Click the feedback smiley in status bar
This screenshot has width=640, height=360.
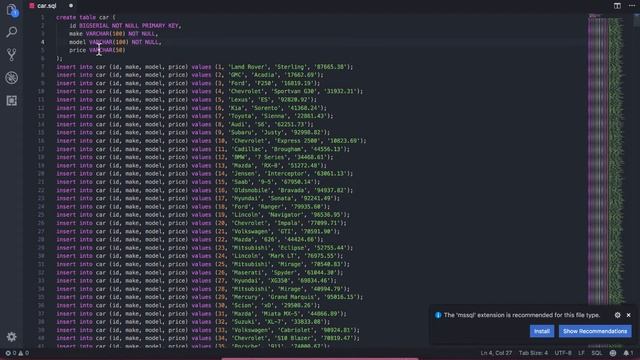[x=613, y=353]
